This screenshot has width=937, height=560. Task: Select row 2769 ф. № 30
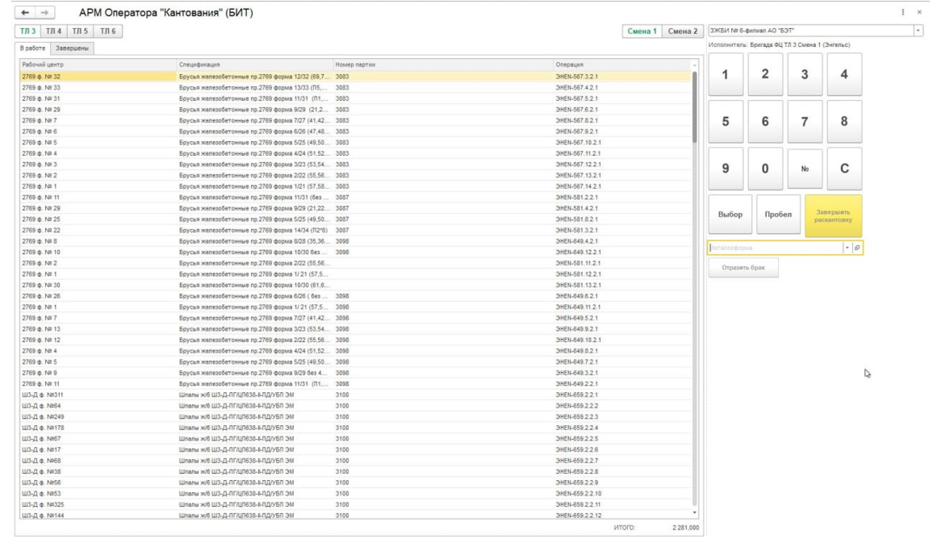pyautogui.click(x=356, y=285)
